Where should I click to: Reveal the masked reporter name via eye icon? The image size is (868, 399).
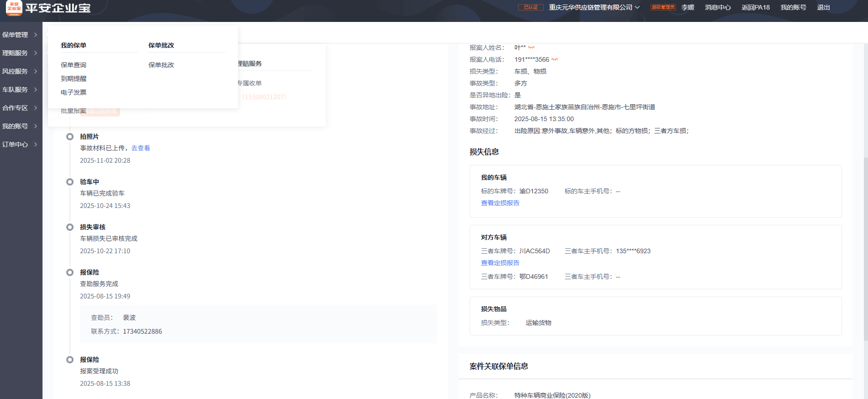point(531,48)
